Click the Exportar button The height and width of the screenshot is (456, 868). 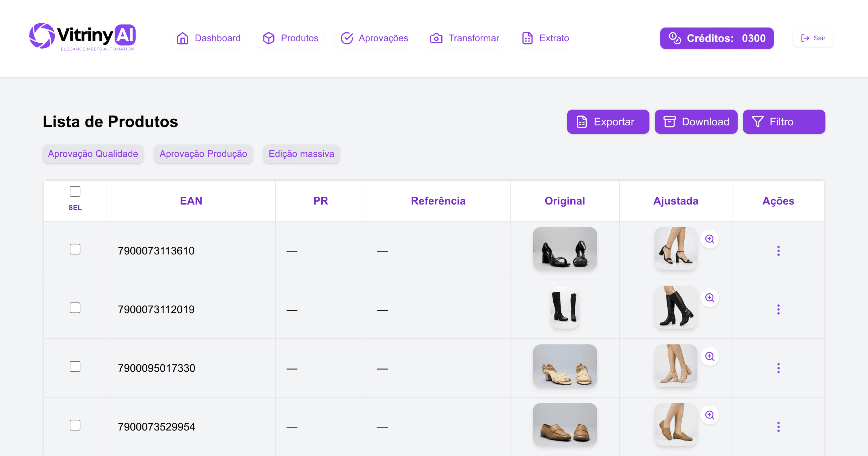pyautogui.click(x=608, y=122)
